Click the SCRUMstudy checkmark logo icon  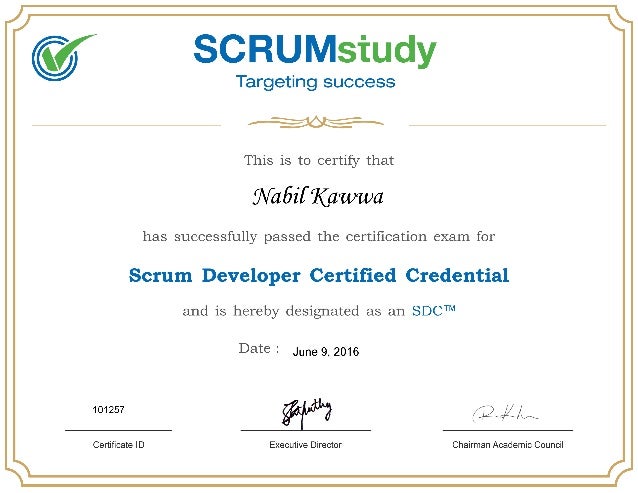coord(63,57)
